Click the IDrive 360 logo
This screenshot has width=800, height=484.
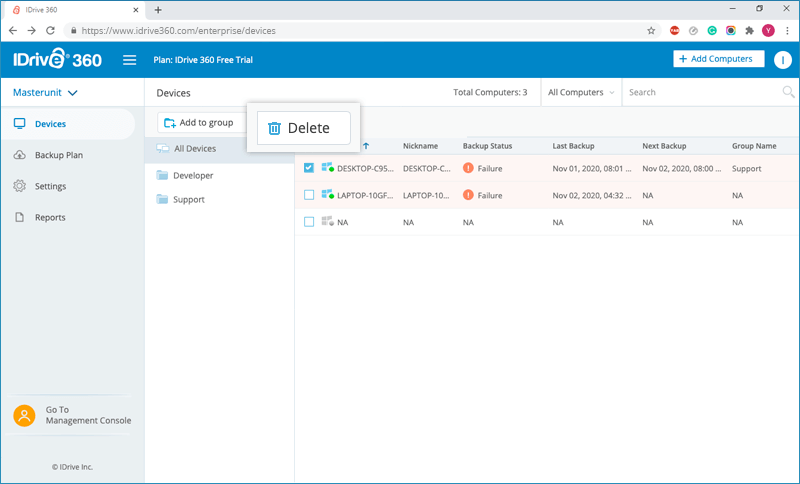58,59
